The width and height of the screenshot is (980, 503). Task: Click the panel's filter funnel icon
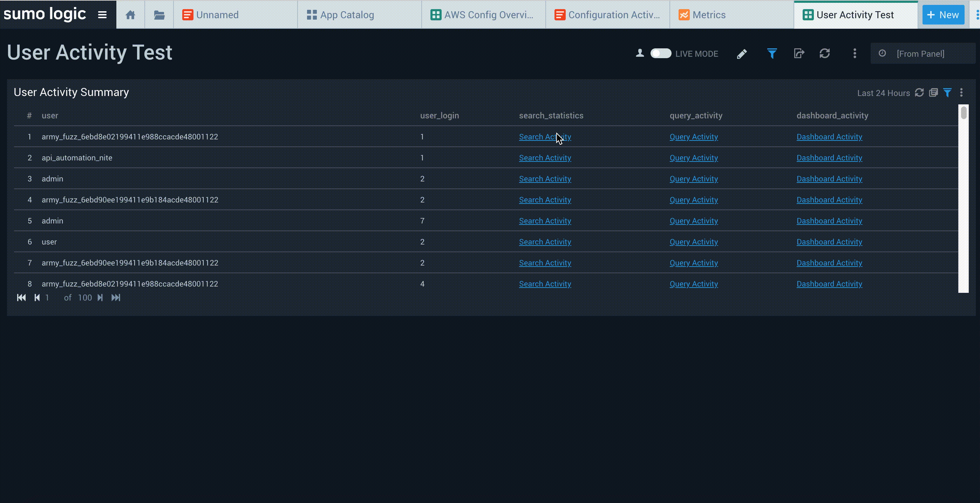pyautogui.click(x=947, y=93)
